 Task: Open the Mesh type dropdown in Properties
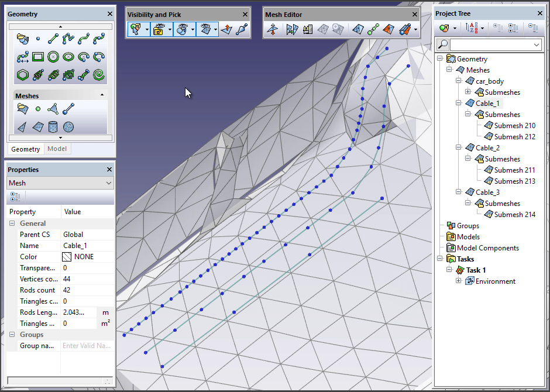coord(60,183)
